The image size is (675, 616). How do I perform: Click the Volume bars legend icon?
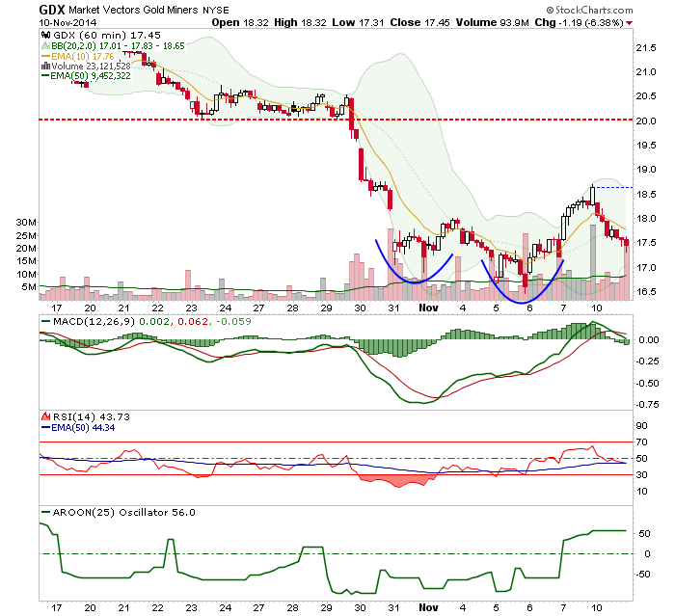tap(45, 67)
